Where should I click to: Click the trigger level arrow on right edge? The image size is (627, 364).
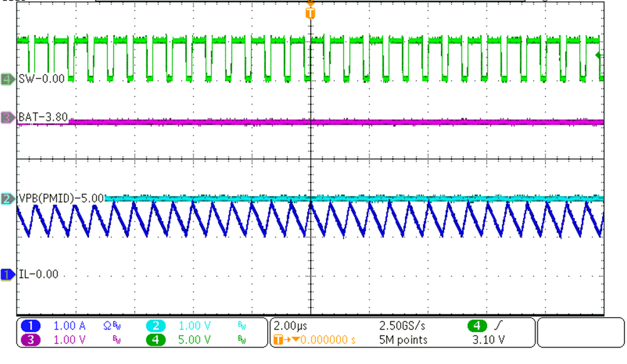pyautogui.click(x=598, y=56)
